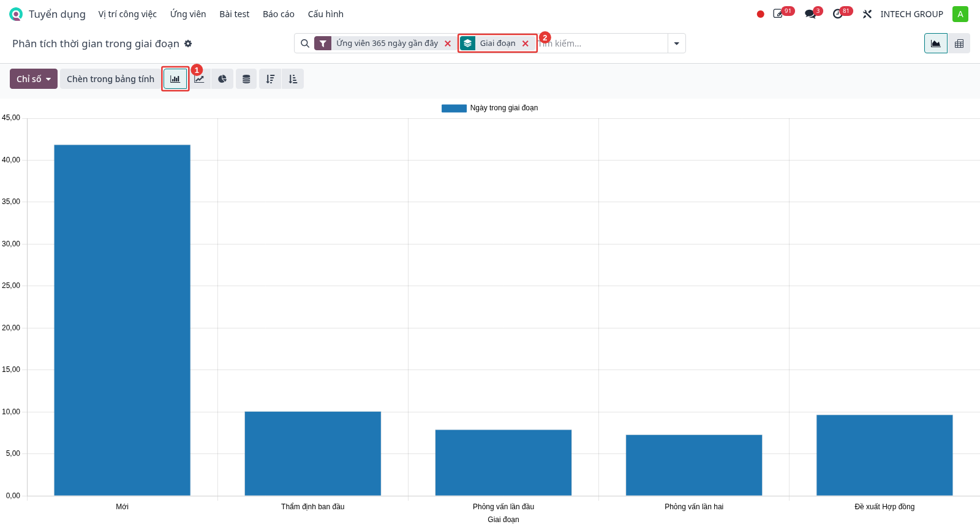Sort bars in ascending order
The height and width of the screenshot is (527, 980).
293,79
